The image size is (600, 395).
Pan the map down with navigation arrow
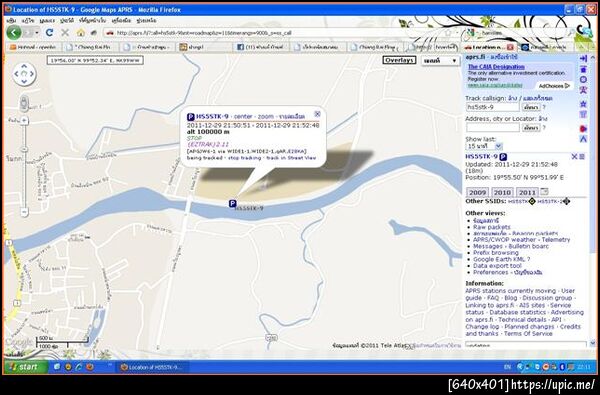coord(24,81)
